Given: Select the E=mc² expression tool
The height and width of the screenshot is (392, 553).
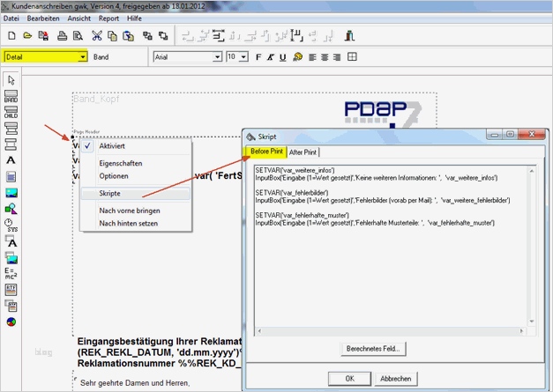Looking at the screenshot, I should [x=11, y=274].
